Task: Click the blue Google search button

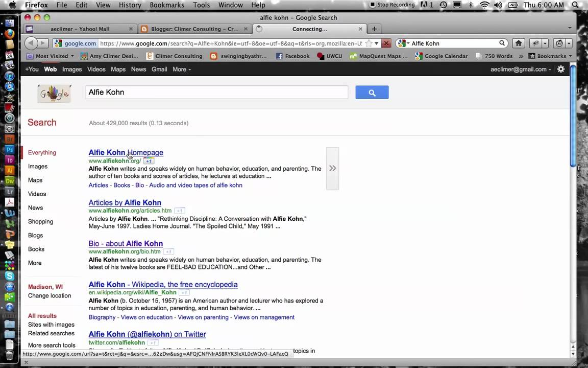Action: coord(372,93)
